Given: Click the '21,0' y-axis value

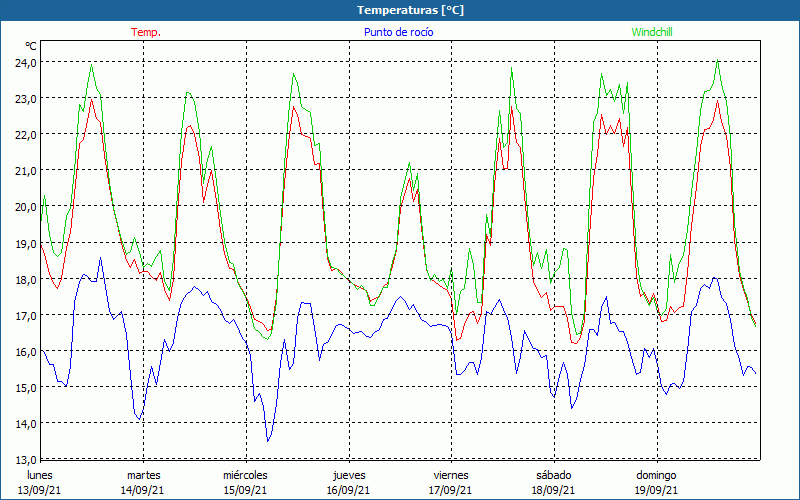Looking at the screenshot, I should pyautogui.click(x=26, y=171).
